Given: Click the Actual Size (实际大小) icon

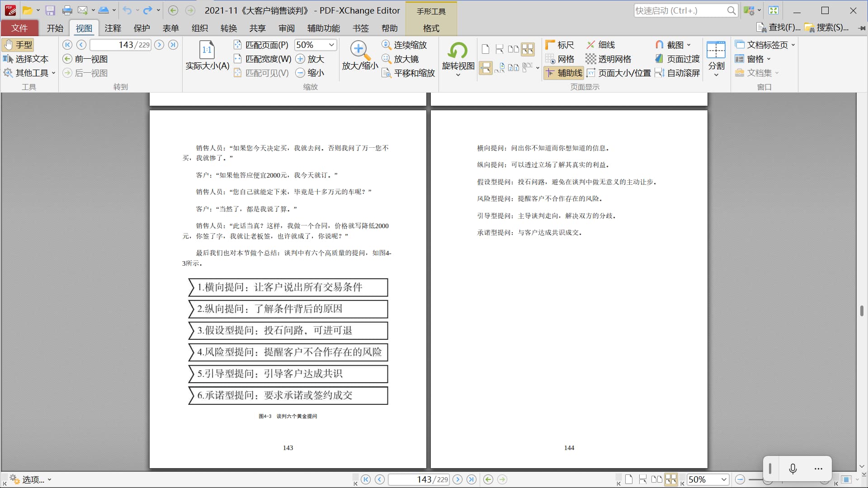Looking at the screenshot, I should [x=207, y=51].
